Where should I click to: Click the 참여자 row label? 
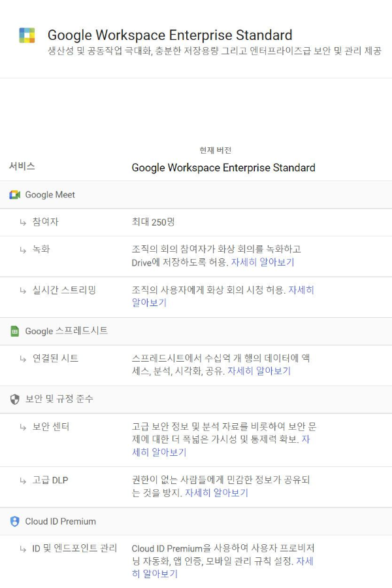point(45,222)
